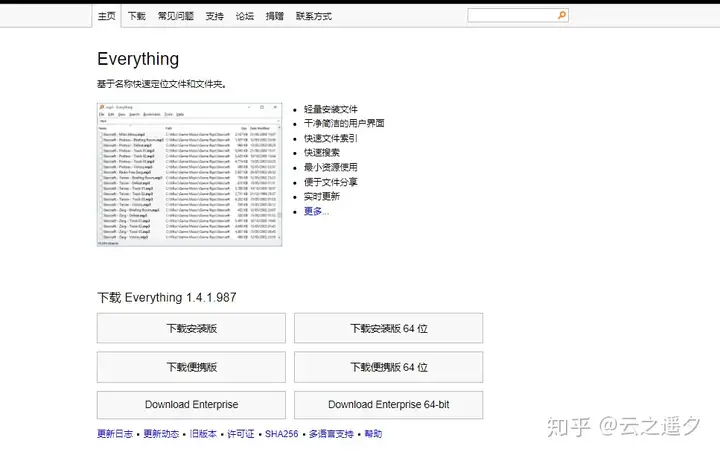The height and width of the screenshot is (455, 720).
Task: Open the 更新动态 link
Action: 161,433
